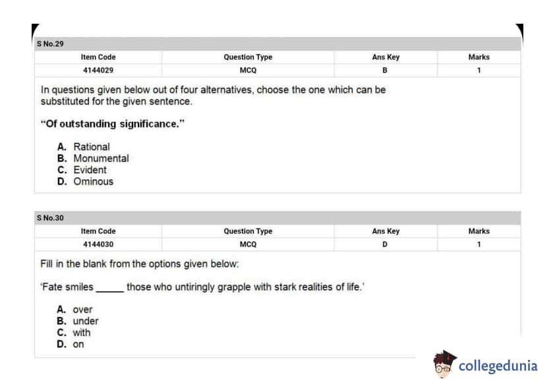Click the black corner mark at top-left

(34, 32)
